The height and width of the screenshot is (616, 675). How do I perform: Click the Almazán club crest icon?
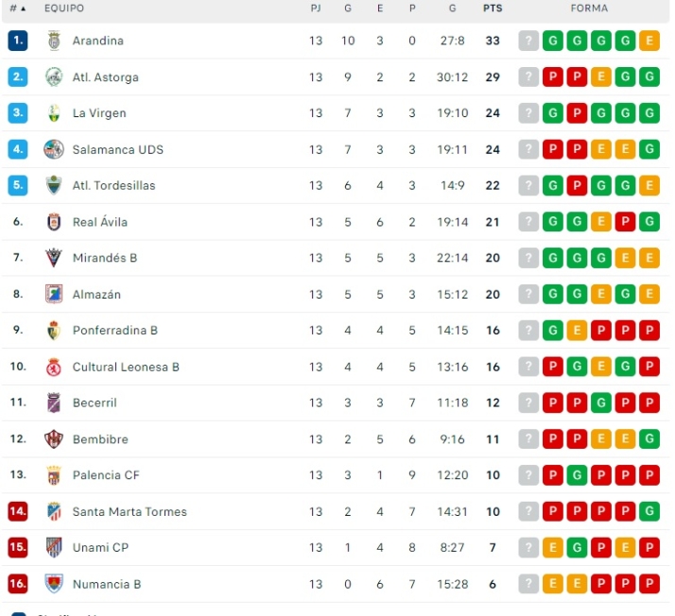[54, 294]
